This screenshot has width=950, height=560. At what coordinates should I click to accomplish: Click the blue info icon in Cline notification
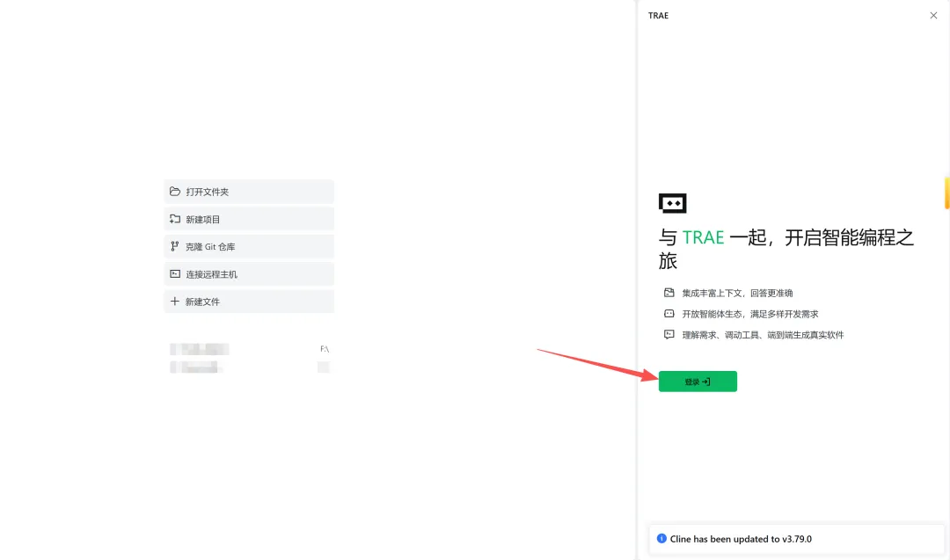[x=661, y=538]
